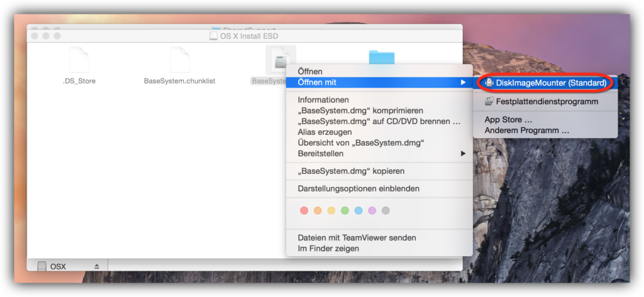Select Anderem Programm … option

(x=545, y=131)
